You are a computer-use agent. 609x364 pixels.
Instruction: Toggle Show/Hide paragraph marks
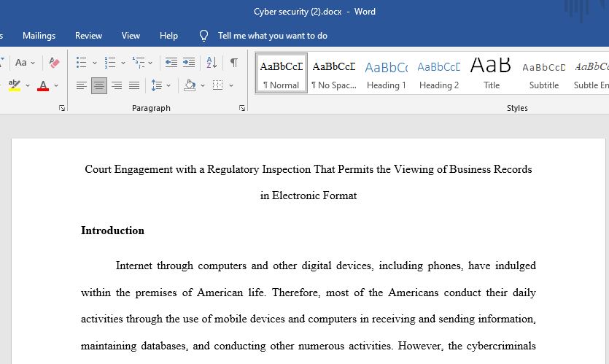pyautogui.click(x=234, y=62)
